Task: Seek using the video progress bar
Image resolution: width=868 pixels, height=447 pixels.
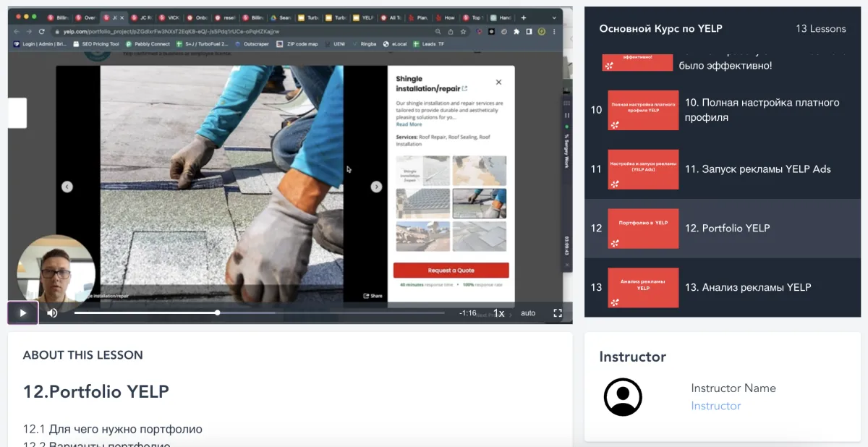Action: tap(259, 313)
